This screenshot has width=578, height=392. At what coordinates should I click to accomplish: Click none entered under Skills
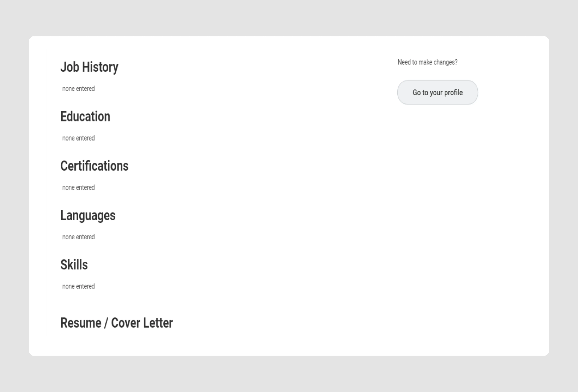pyautogui.click(x=78, y=286)
